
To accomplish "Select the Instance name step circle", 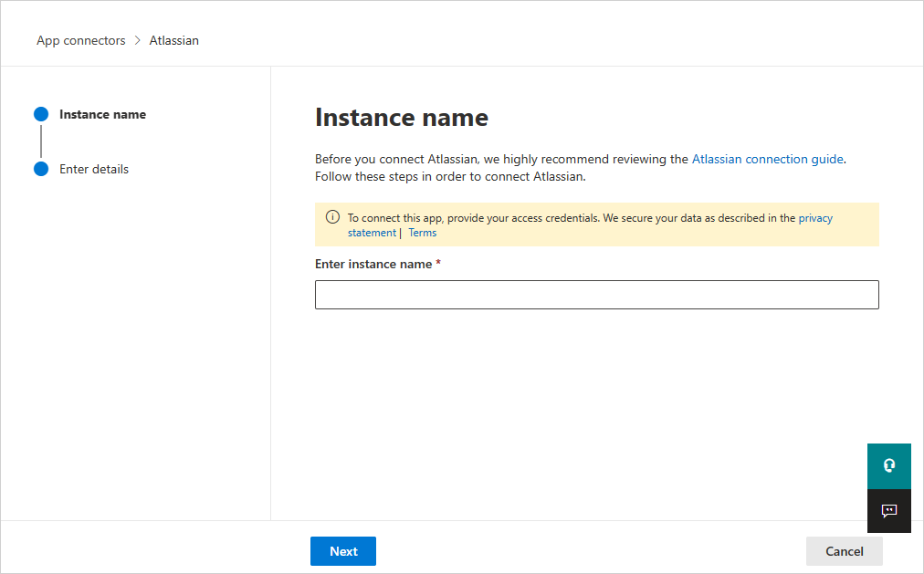I will tap(41, 113).
